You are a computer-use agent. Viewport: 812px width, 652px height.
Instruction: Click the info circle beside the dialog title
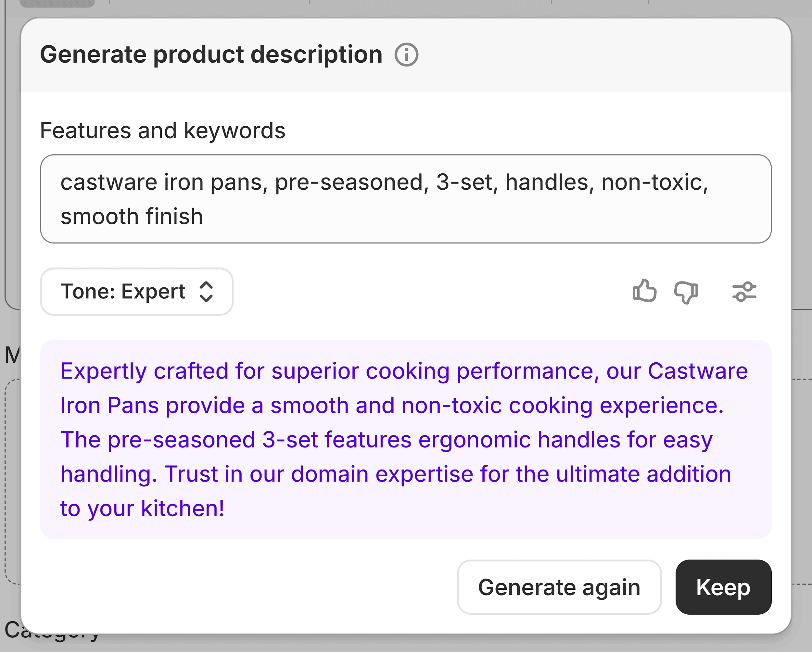coord(406,55)
